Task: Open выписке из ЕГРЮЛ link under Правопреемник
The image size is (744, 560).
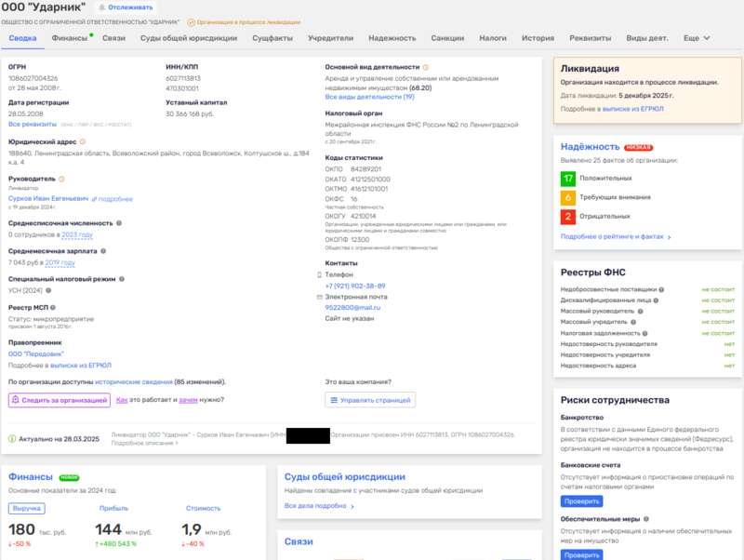Action: [x=81, y=366]
